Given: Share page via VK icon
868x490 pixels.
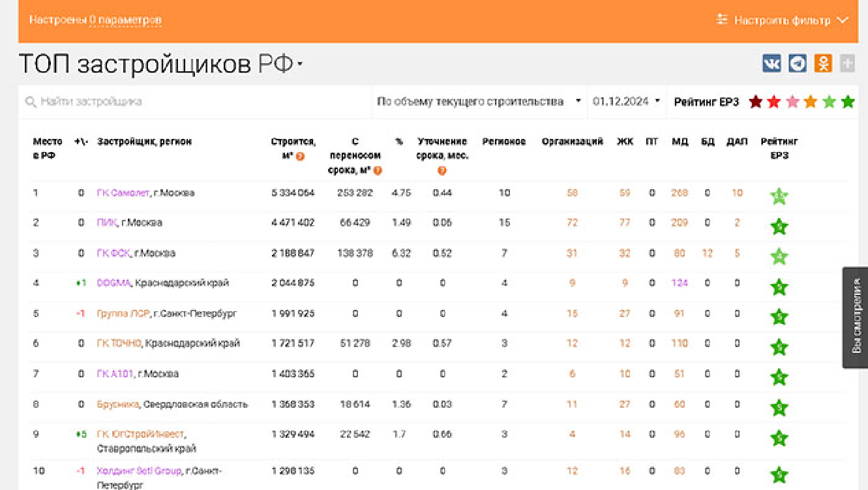Looking at the screenshot, I should 771,63.
